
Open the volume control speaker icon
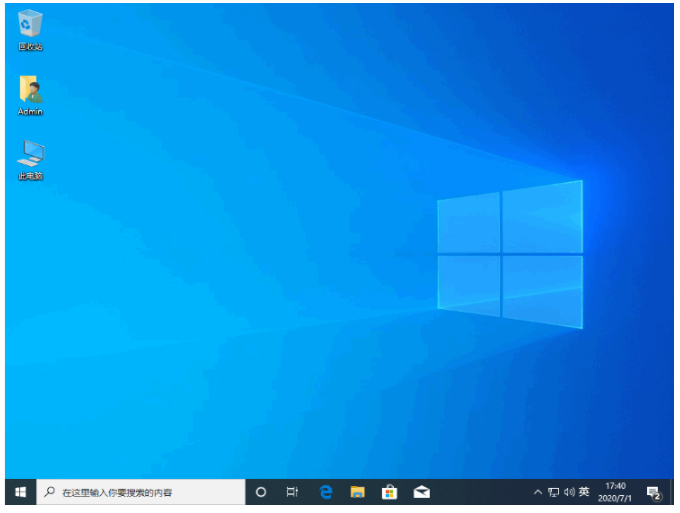(x=568, y=492)
